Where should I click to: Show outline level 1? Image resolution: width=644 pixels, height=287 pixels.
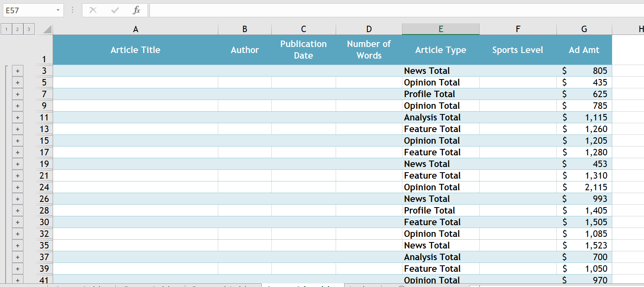(x=6, y=29)
